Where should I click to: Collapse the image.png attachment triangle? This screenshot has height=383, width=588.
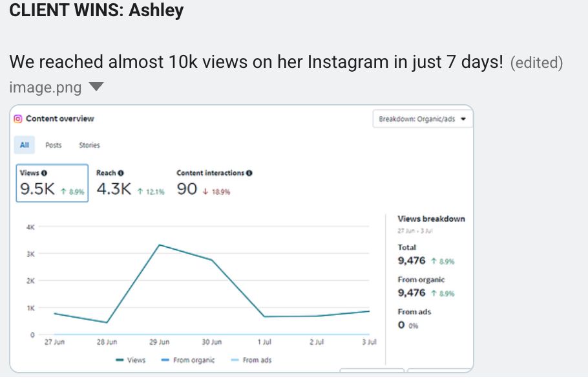(x=96, y=87)
